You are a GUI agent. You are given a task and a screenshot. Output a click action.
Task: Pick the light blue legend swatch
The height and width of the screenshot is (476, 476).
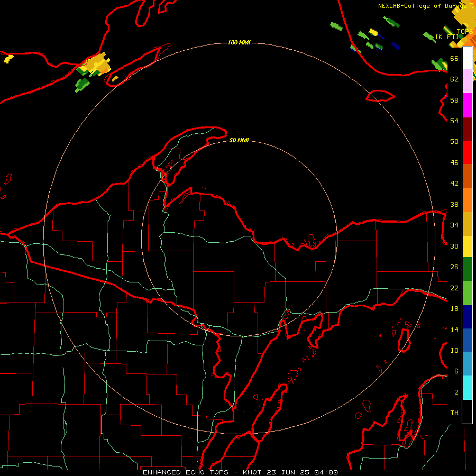tap(467, 364)
